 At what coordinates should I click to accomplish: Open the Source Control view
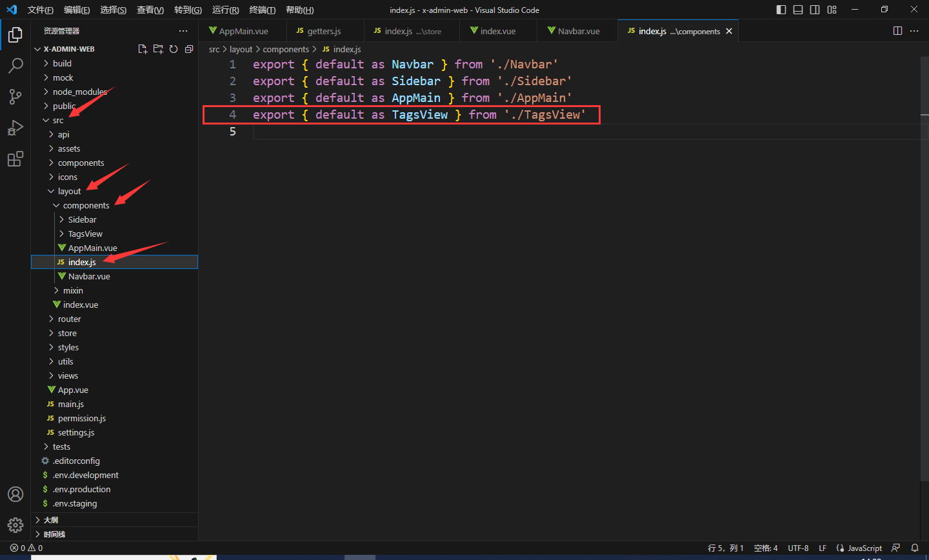pos(15,97)
